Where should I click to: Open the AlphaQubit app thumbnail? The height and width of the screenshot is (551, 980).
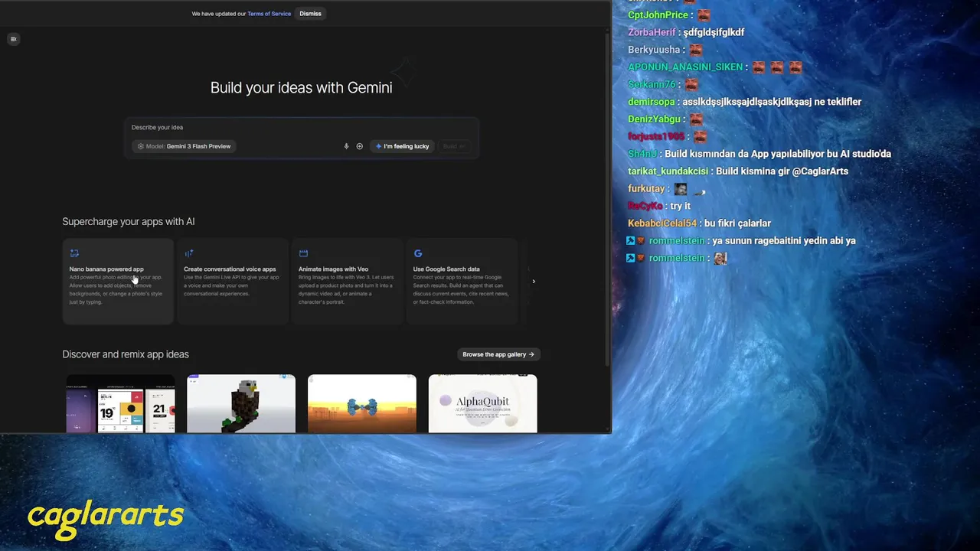483,403
